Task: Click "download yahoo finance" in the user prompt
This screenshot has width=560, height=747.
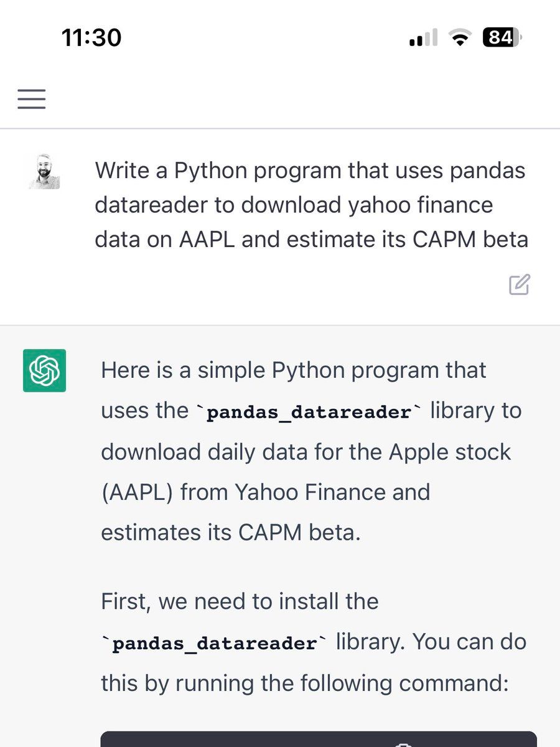Action: 367,205
